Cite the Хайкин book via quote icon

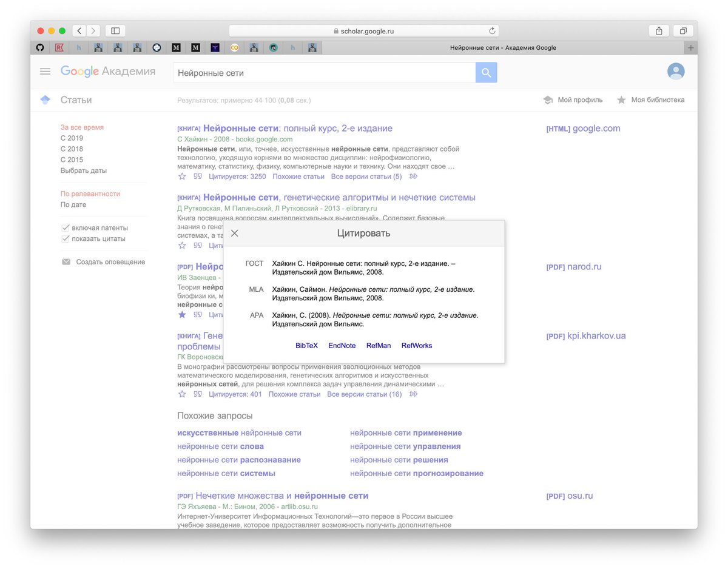coord(197,177)
